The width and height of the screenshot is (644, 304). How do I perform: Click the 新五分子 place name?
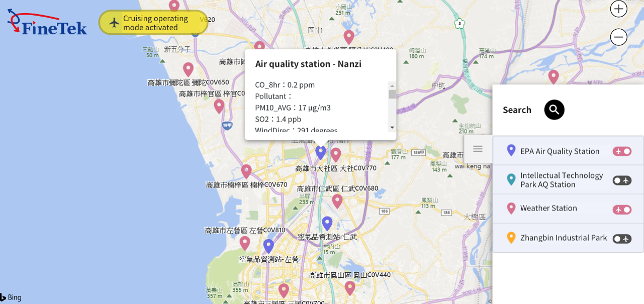(x=177, y=49)
